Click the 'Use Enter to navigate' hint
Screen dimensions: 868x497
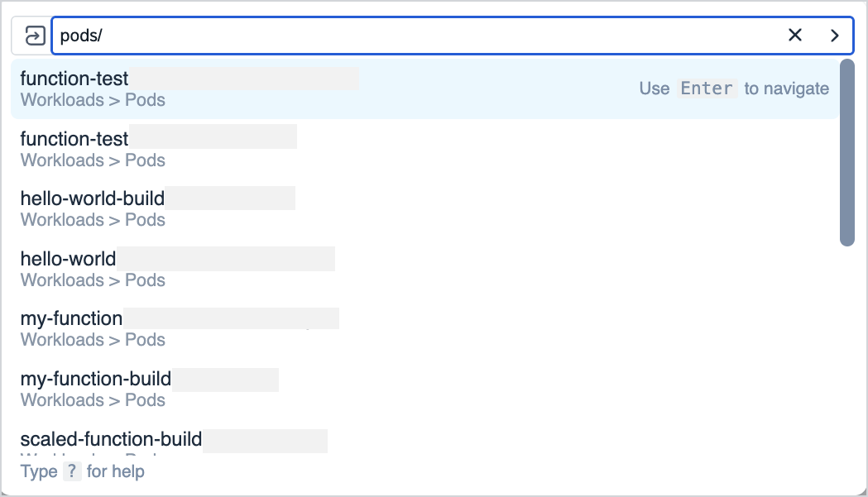(x=734, y=88)
